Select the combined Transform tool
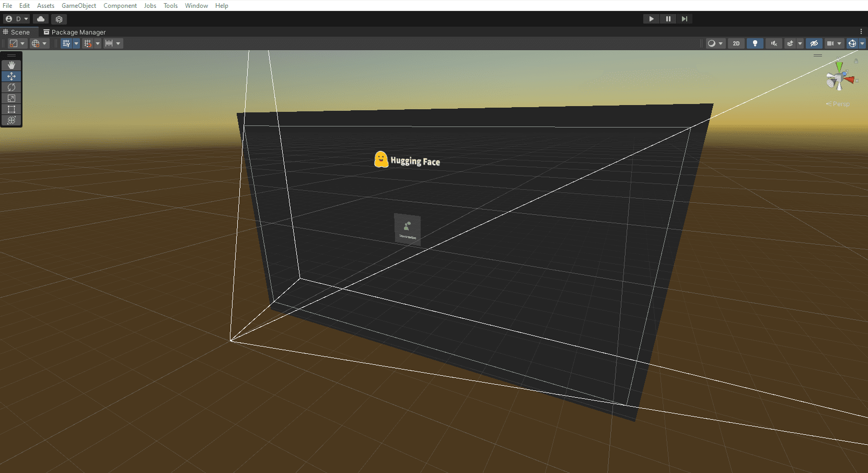 [x=11, y=120]
